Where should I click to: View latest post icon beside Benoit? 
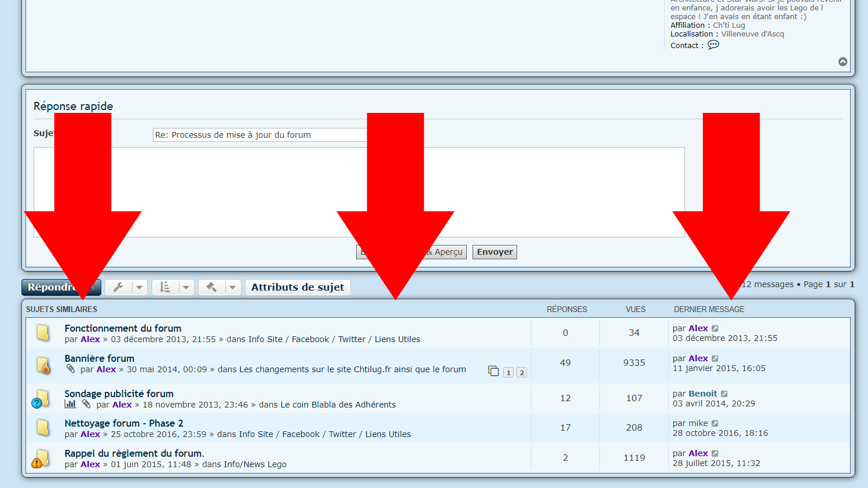(x=724, y=394)
